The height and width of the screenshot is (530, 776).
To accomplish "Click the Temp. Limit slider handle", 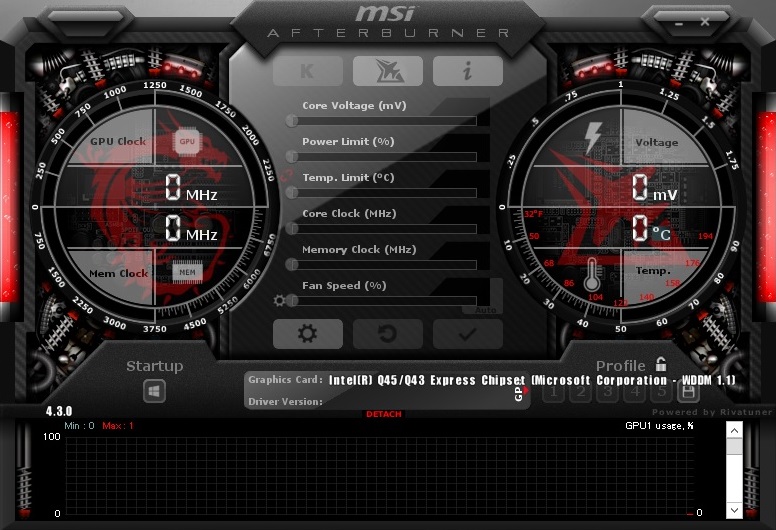I will [292, 193].
